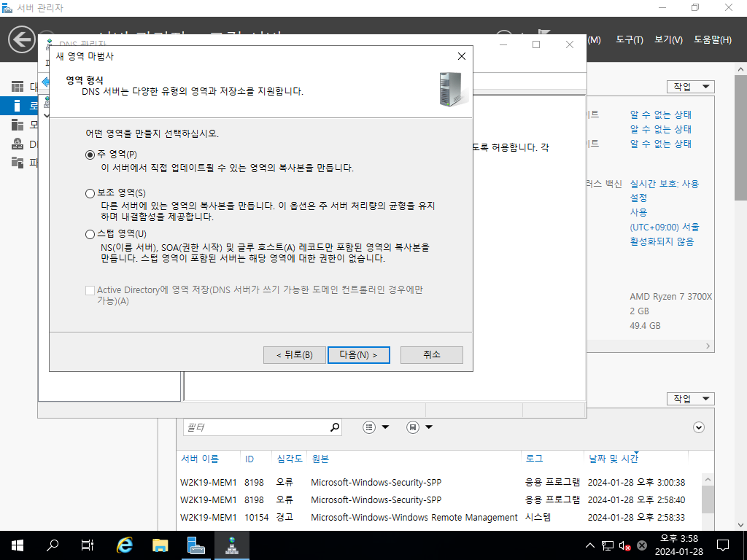Click the taskbar clock showing 오후 3:58
Screen dimensions: 747x560
679,545
